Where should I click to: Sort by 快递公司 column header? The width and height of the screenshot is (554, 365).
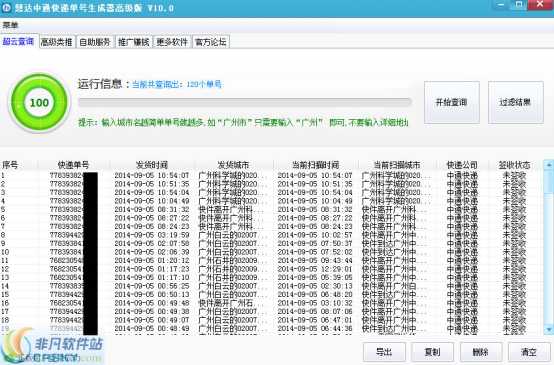tap(462, 165)
